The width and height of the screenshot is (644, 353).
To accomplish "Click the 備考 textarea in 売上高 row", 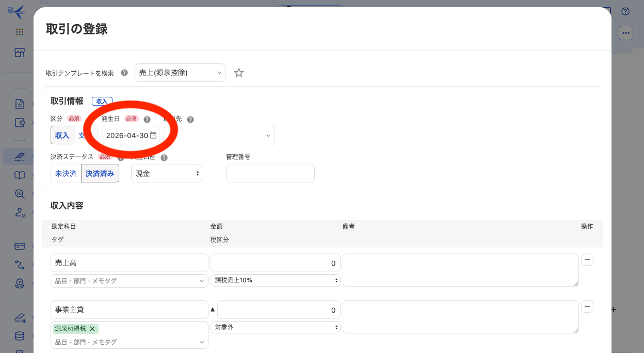I will [461, 270].
